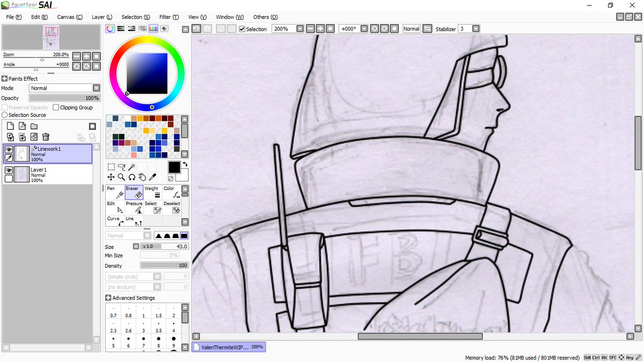The width and height of the screenshot is (644, 362).
Task: Click the navigator zoom in plus button
Action: (x=86, y=56)
